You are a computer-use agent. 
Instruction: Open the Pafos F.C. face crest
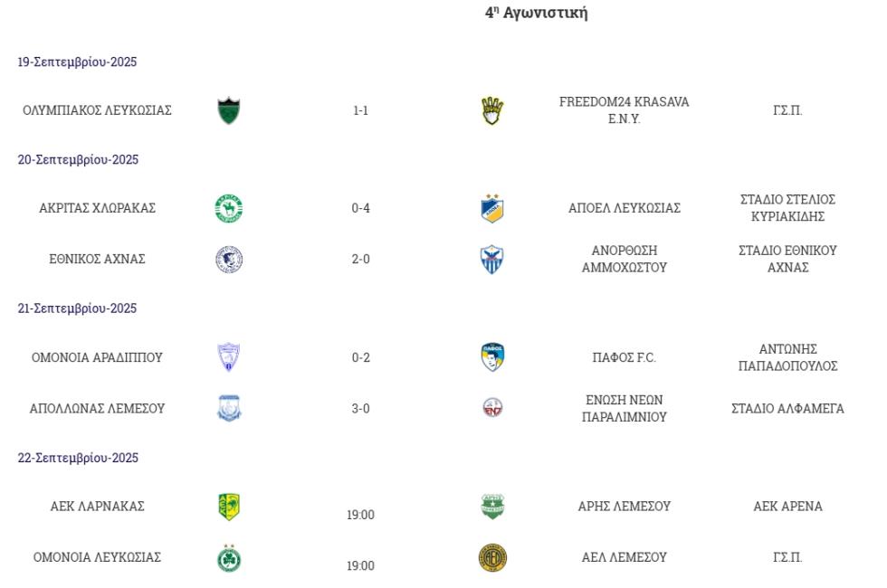[x=492, y=357]
